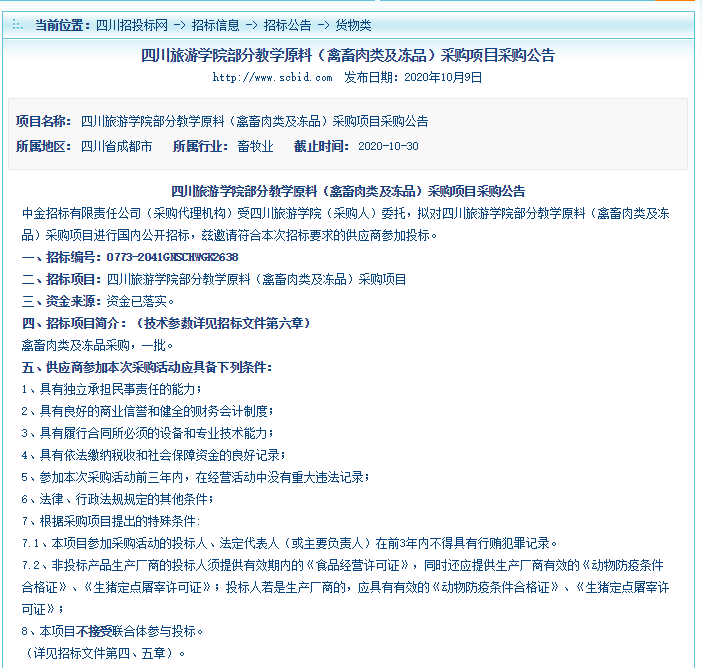Go to 招标信息 in the breadcrumb
702x668 pixels.
tap(215, 26)
